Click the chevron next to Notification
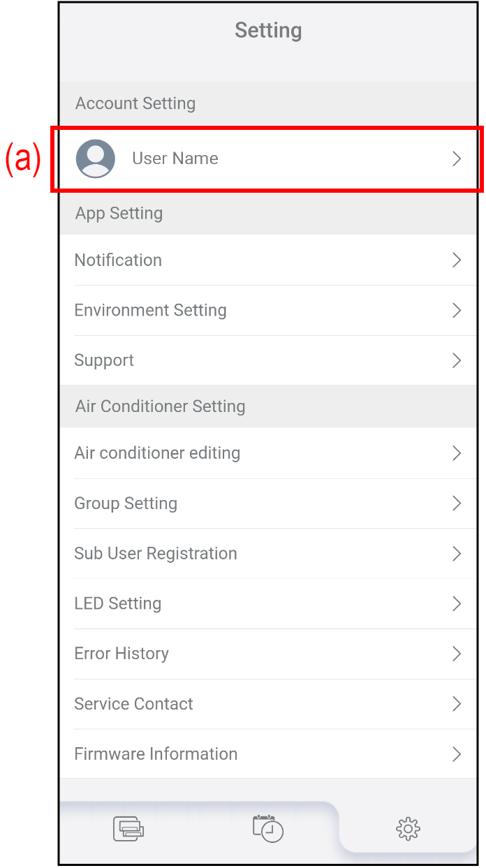The height and width of the screenshot is (868, 486). pos(457,260)
